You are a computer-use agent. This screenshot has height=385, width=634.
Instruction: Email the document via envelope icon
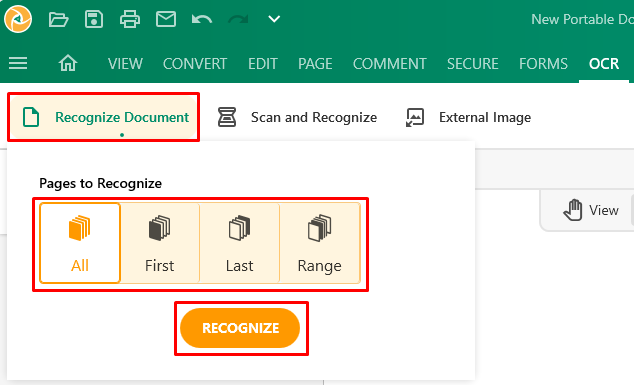click(166, 19)
